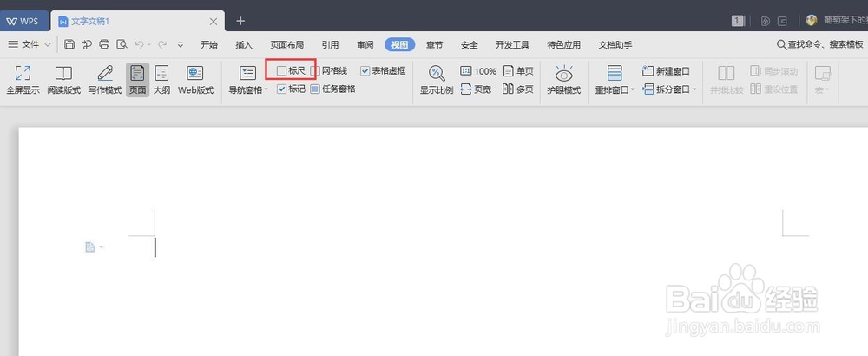Click the Redo arrow icon
Image resolution: width=868 pixels, height=356 pixels.
tap(161, 45)
